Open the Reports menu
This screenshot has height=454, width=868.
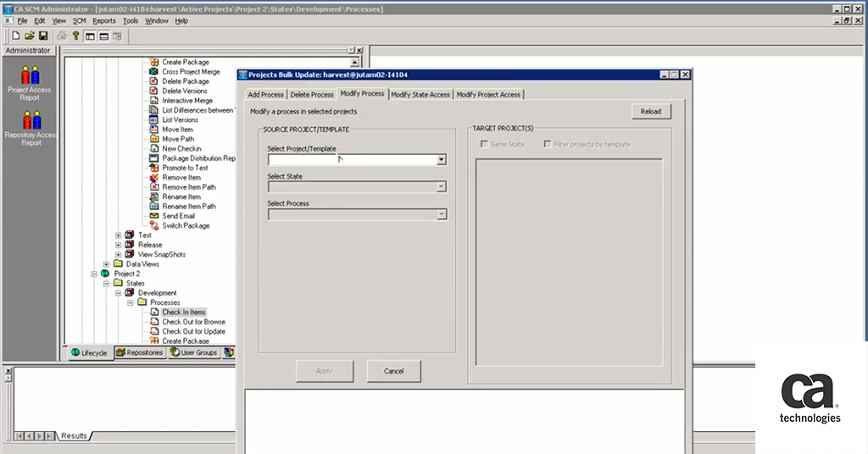click(x=104, y=20)
